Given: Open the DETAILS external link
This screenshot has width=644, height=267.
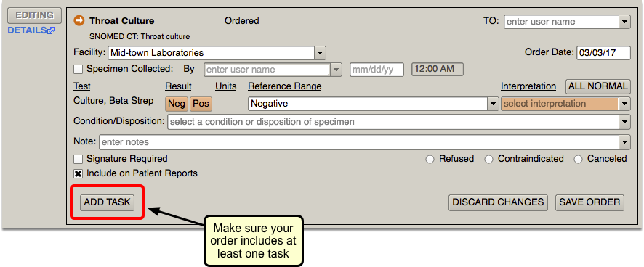Looking at the screenshot, I should [31, 30].
